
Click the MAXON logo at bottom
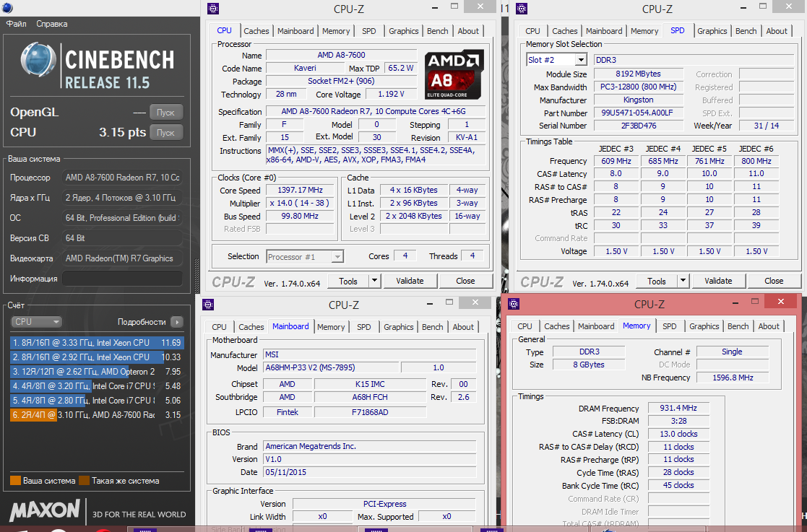pos(45,511)
